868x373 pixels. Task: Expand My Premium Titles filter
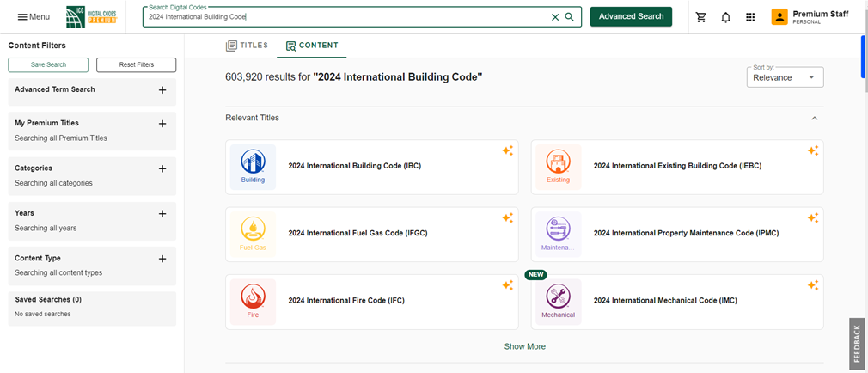pos(162,124)
